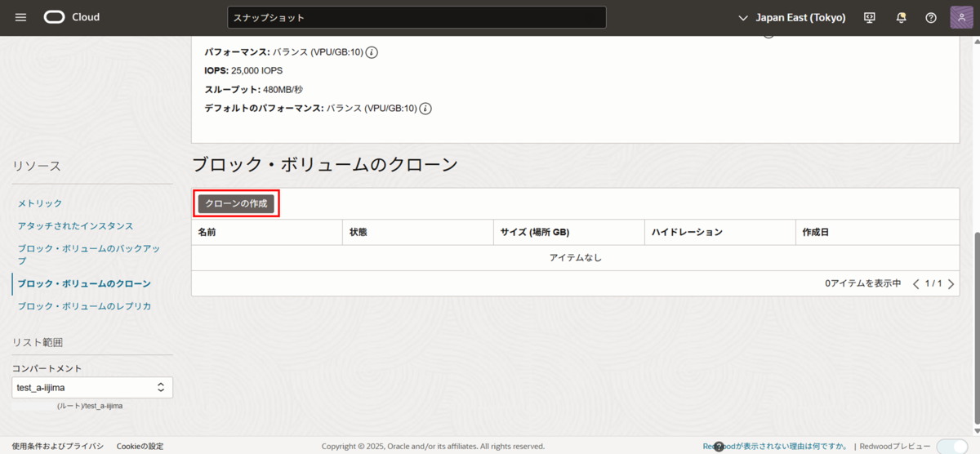980x454 pixels.
Task: Click the スループット 480MB/秒 value
Action: pos(283,90)
